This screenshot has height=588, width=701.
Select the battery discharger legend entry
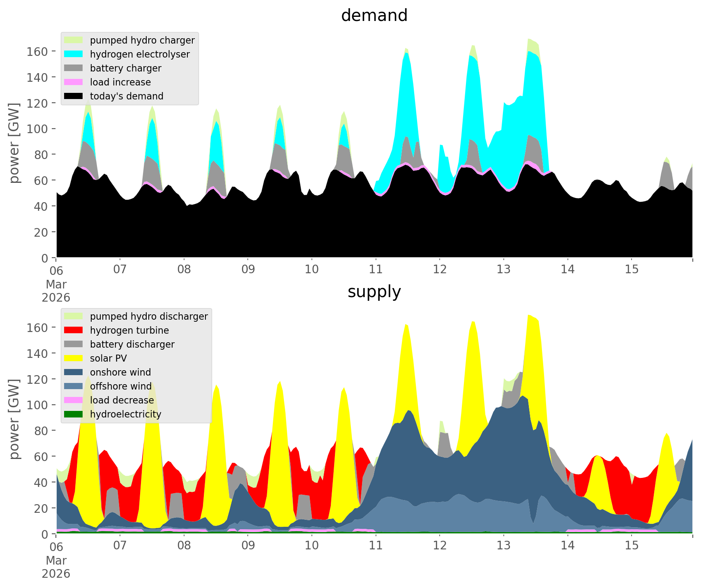point(132,344)
